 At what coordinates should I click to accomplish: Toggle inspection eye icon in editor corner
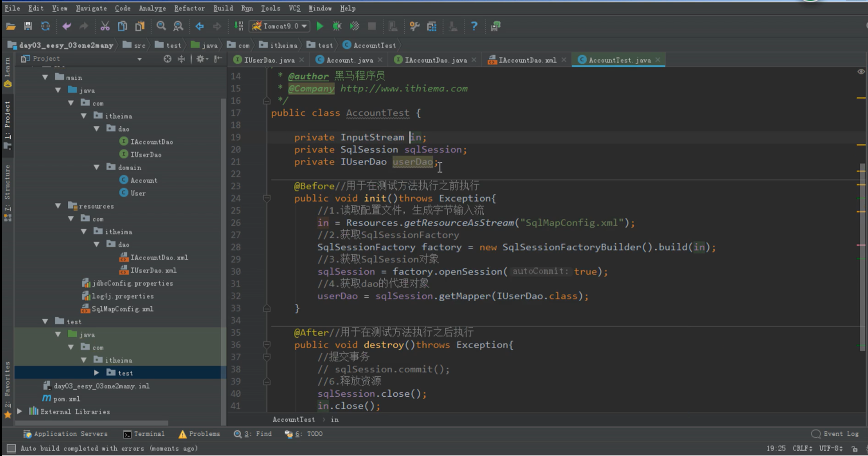coord(861,72)
